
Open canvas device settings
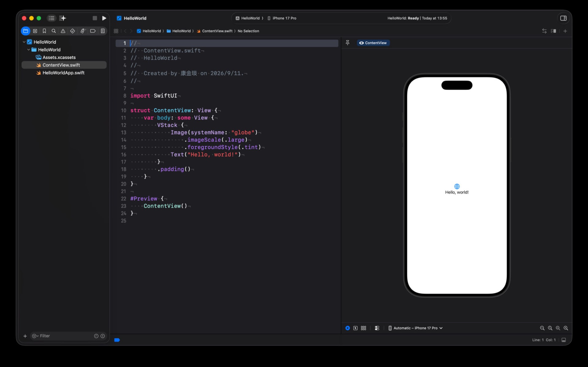tap(377, 328)
